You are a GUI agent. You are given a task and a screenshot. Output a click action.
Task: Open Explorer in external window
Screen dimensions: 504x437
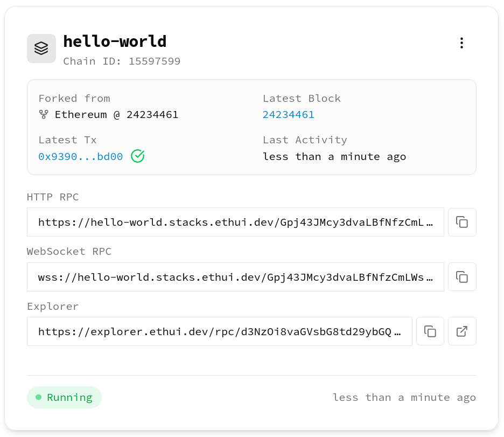pyautogui.click(x=462, y=331)
